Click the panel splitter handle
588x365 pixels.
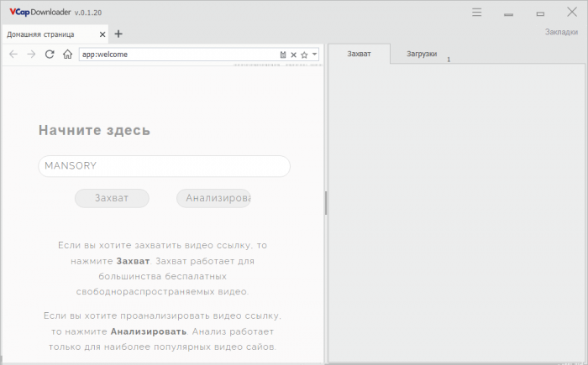[326, 203]
